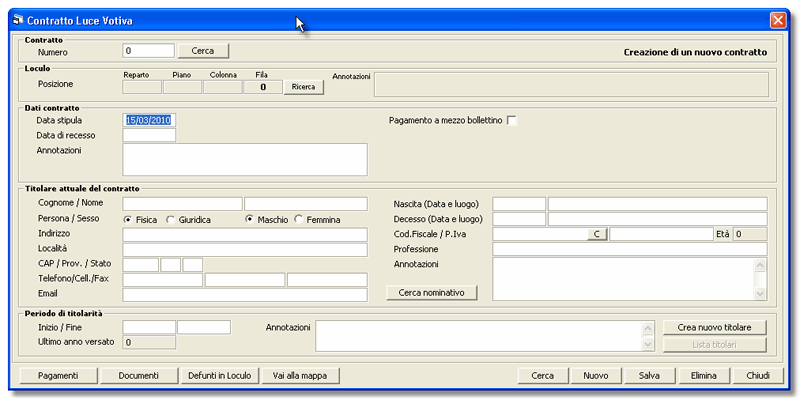Click the Nascita date field
This screenshot has width=800, height=400.
point(519,204)
